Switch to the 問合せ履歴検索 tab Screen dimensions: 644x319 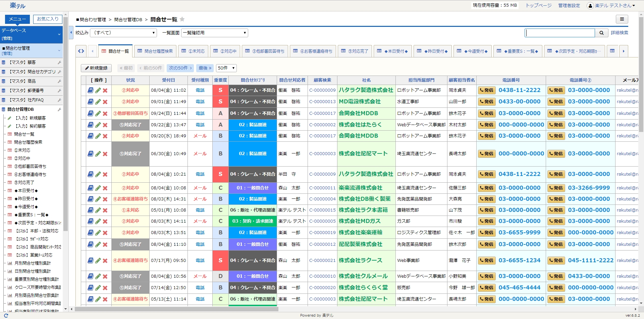point(155,51)
